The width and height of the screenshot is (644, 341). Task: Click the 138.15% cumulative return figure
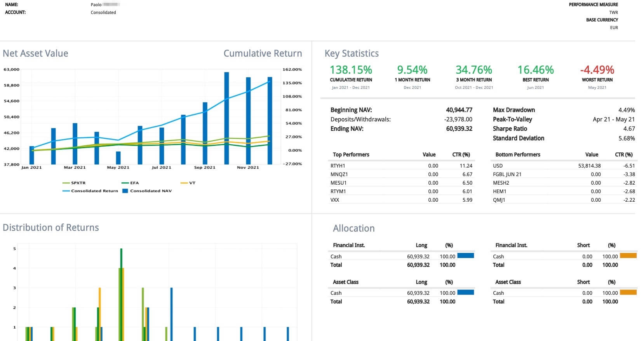coord(351,70)
